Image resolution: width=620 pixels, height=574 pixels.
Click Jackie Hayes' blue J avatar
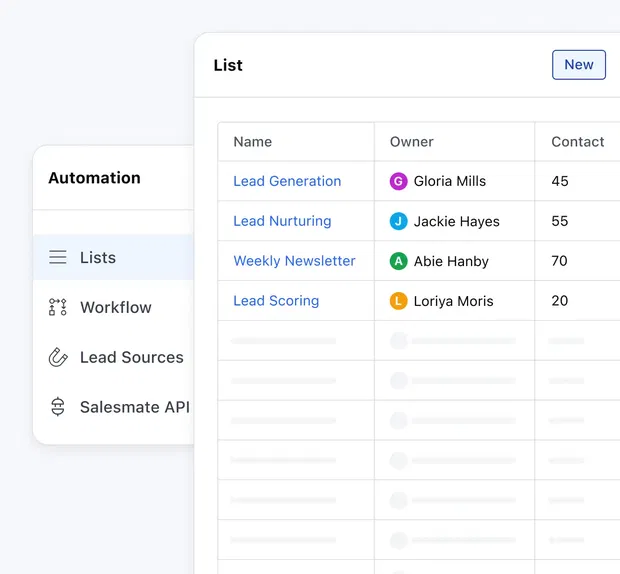pos(399,221)
